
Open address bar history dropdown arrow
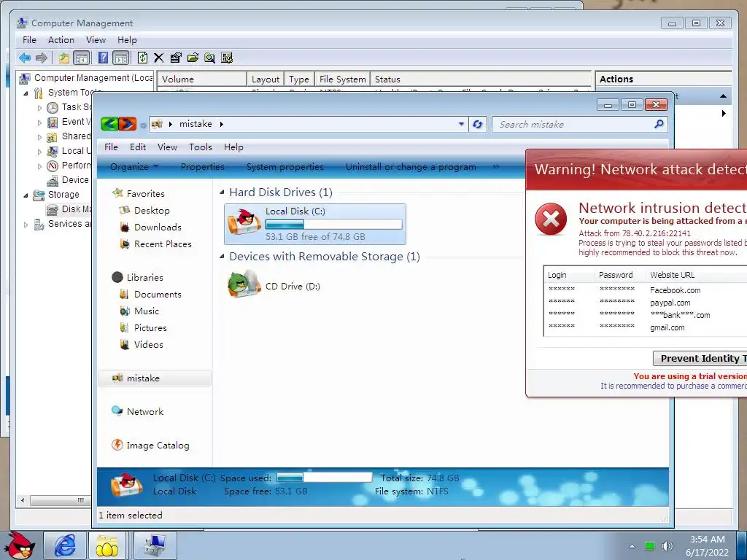click(461, 124)
